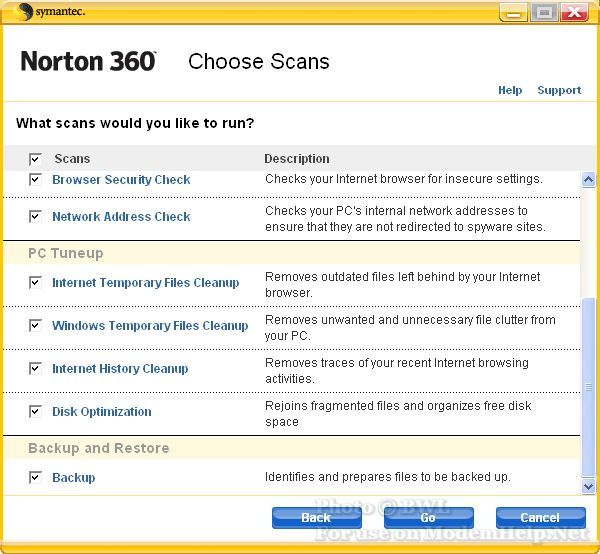The height and width of the screenshot is (554, 600).
Task: Open the Support link
Action: click(559, 90)
